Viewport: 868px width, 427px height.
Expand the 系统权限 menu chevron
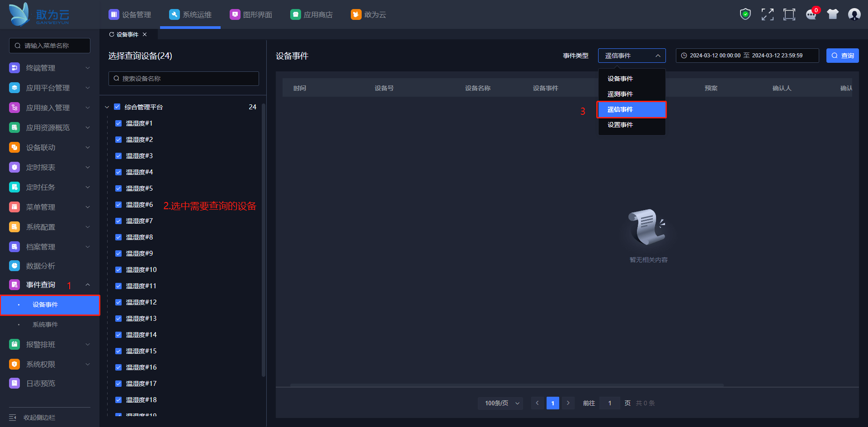(88, 364)
